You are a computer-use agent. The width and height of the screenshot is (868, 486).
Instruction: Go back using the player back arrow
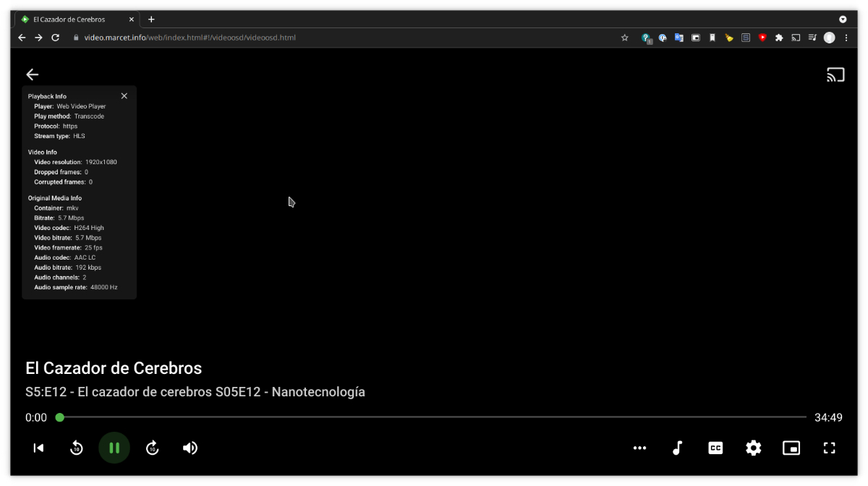33,74
